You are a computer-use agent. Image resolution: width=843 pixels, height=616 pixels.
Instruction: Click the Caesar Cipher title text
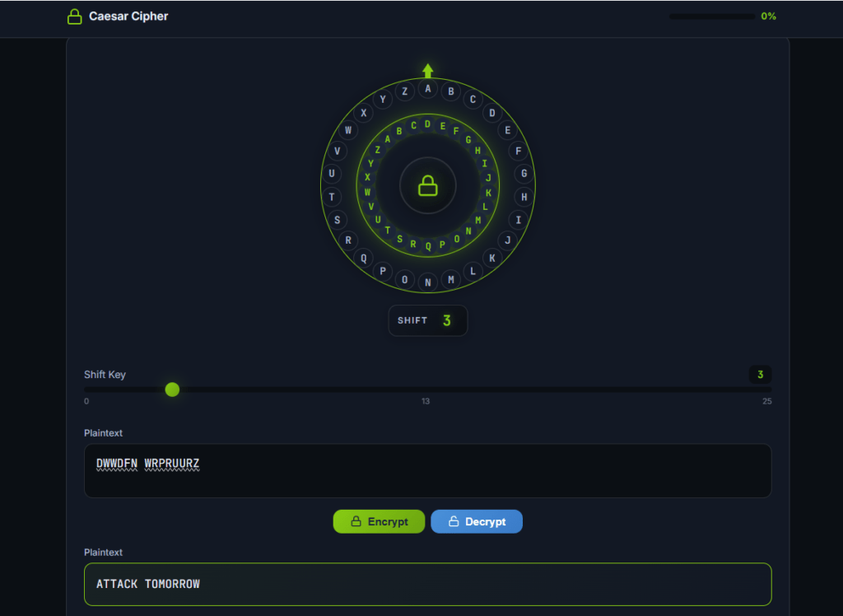(x=128, y=16)
